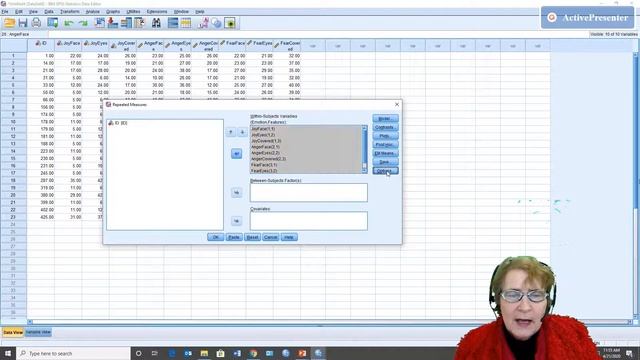Close the Repeated Measures dialog
640x360 pixels.
pyautogui.click(x=397, y=104)
